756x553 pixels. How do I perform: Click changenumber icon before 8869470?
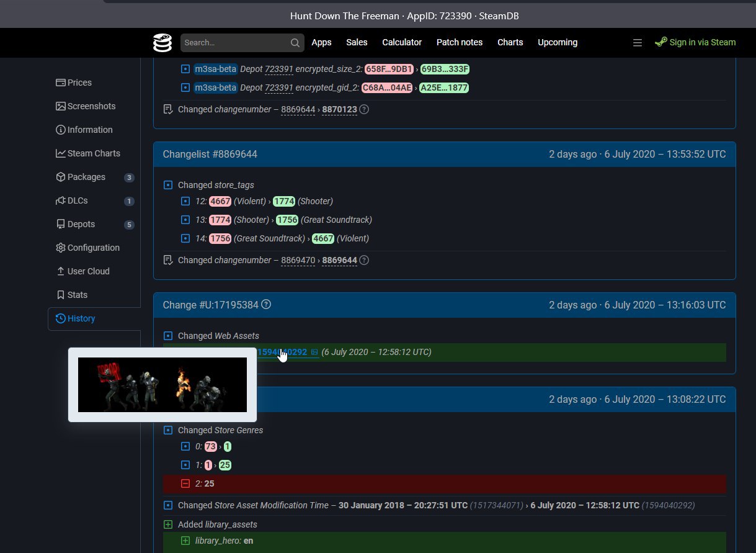tap(168, 260)
